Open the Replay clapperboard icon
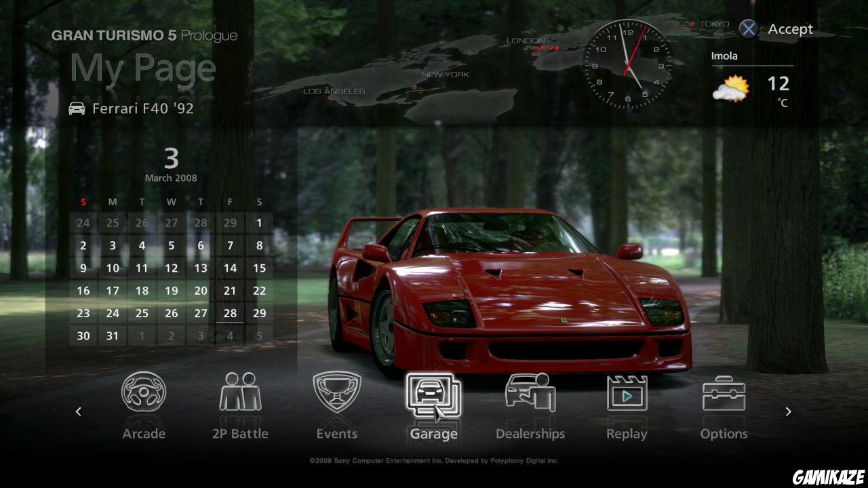 click(x=627, y=393)
